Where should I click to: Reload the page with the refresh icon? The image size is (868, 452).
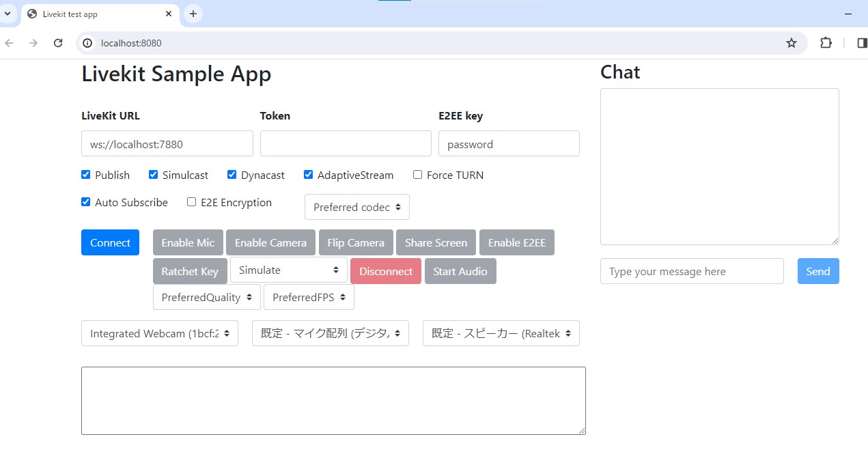pos(58,43)
